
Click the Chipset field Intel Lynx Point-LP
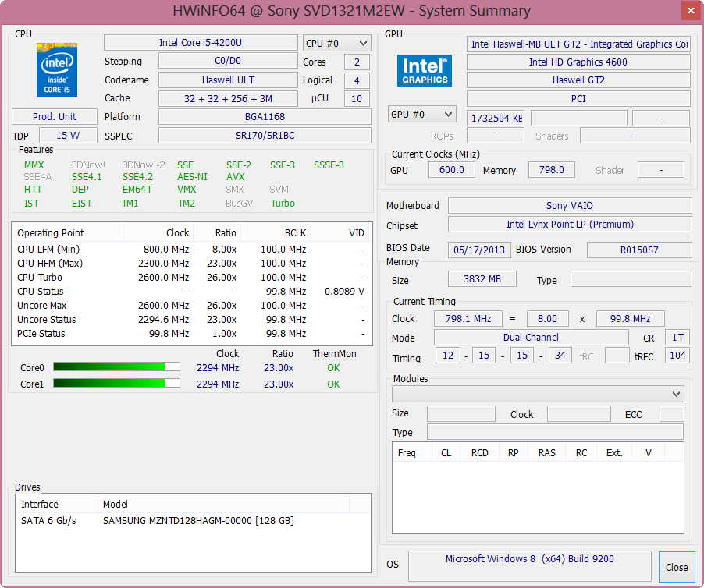coord(570,225)
